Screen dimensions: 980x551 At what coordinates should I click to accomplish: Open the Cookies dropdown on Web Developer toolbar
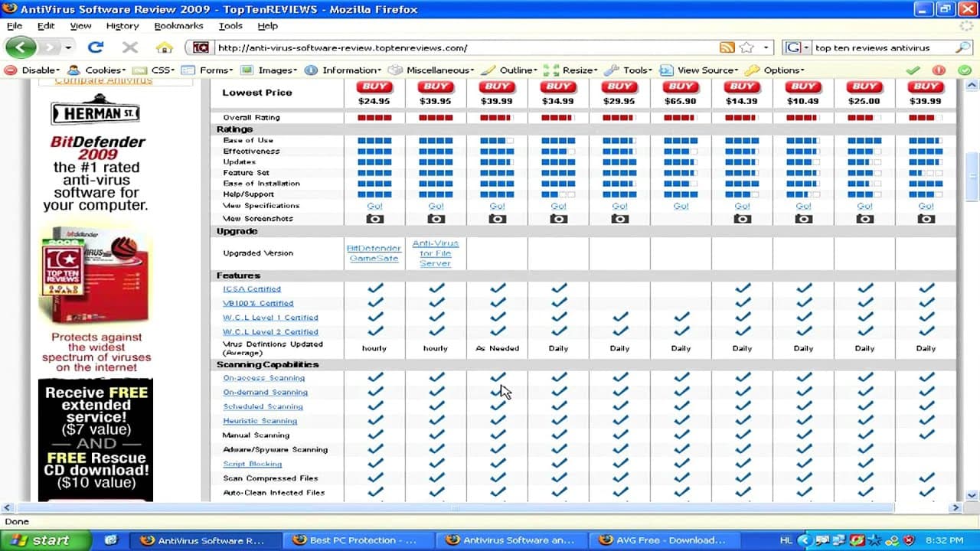(97, 70)
